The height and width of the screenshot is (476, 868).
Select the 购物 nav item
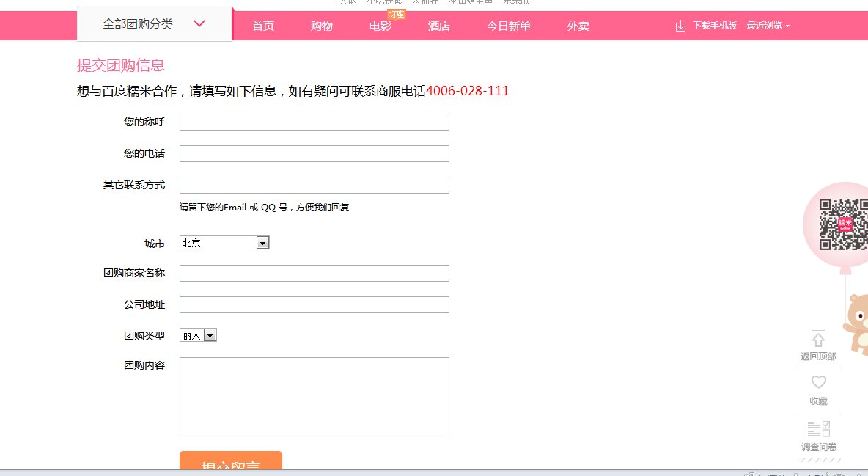tap(321, 26)
